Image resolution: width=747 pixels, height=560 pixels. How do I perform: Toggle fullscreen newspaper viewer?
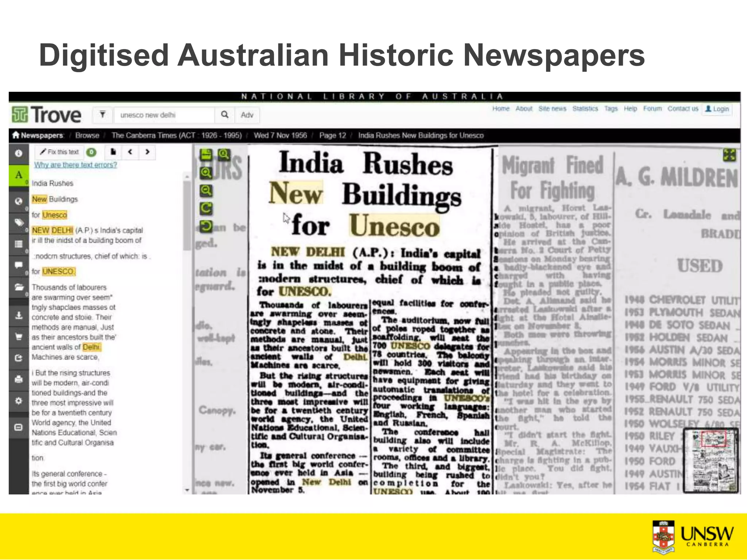click(729, 155)
